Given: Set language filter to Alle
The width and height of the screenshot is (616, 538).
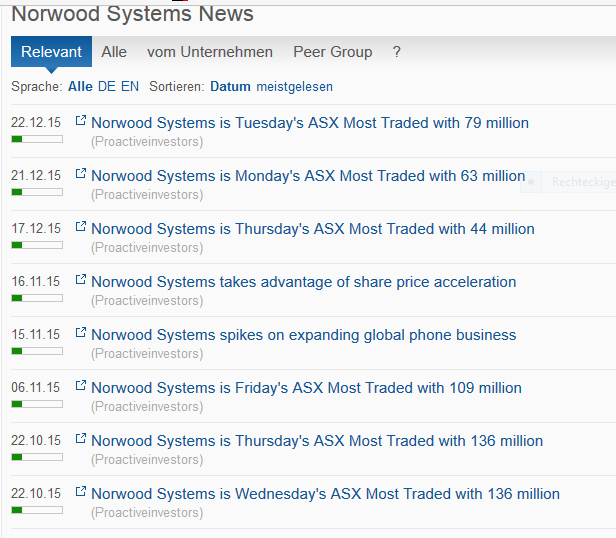Looking at the screenshot, I should pyautogui.click(x=80, y=87).
